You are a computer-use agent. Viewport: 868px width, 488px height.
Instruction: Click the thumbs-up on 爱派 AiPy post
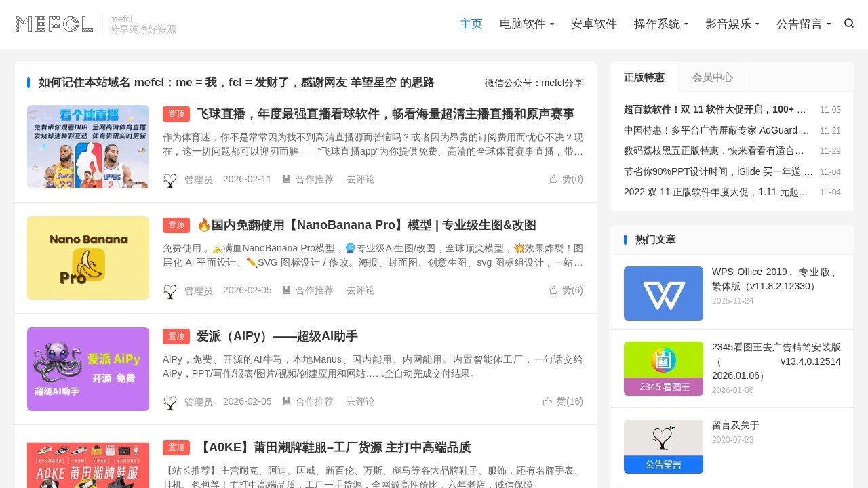pos(548,401)
